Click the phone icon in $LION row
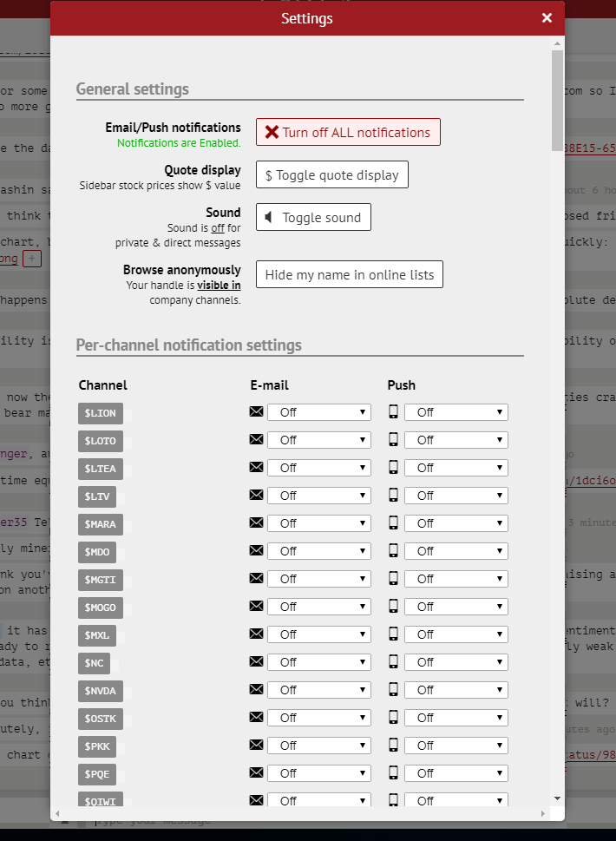Screen dimensions: 616x841 point(394,411)
